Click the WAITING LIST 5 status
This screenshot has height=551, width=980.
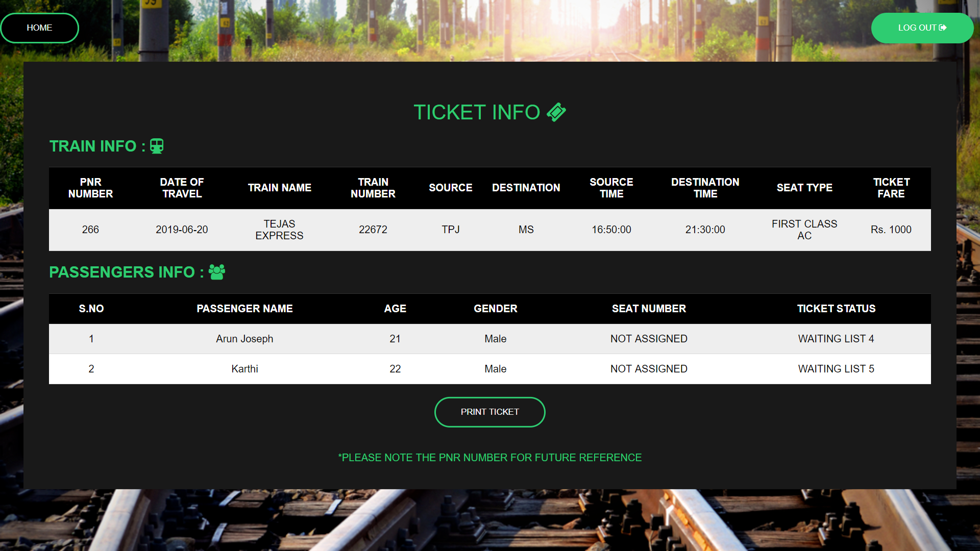pyautogui.click(x=836, y=369)
